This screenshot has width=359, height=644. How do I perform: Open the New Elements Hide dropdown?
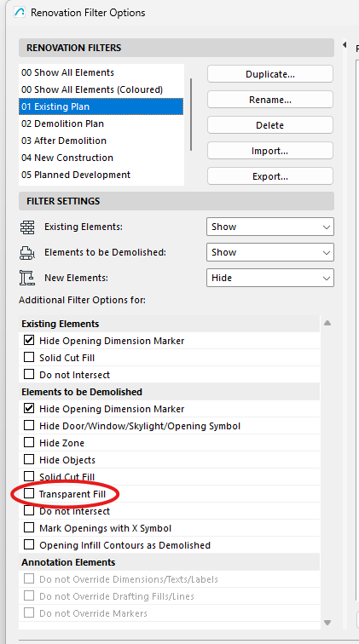pyautogui.click(x=270, y=278)
